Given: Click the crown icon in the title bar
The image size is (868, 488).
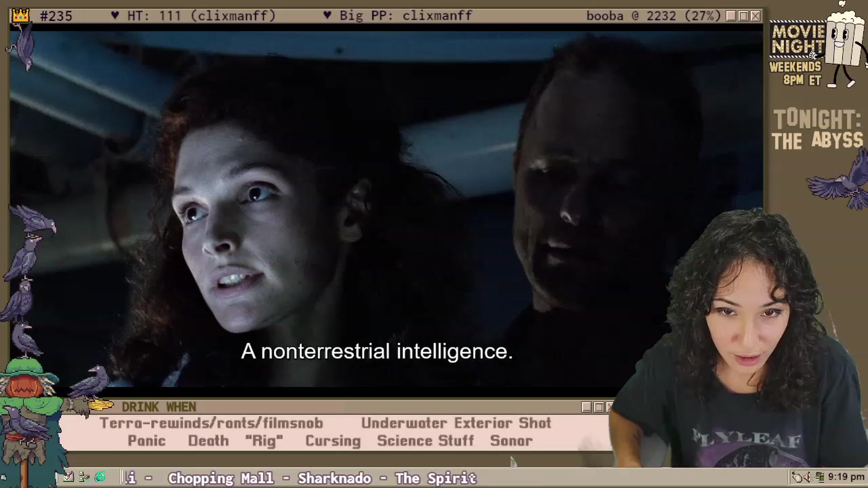Looking at the screenshot, I should (x=21, y=16).
